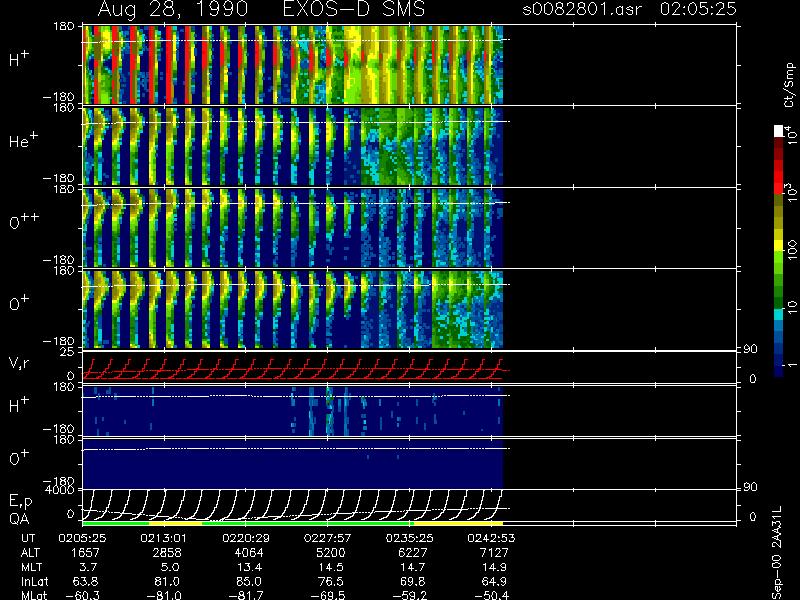Click the MLT value '13.4'
The height and width of the screenshot is (600, 800).
coord(249,567)
